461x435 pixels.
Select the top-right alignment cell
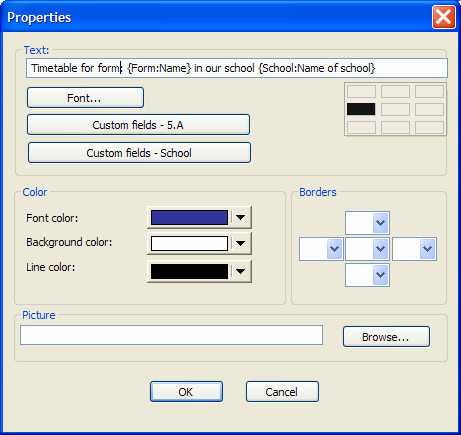coord(429,91)
